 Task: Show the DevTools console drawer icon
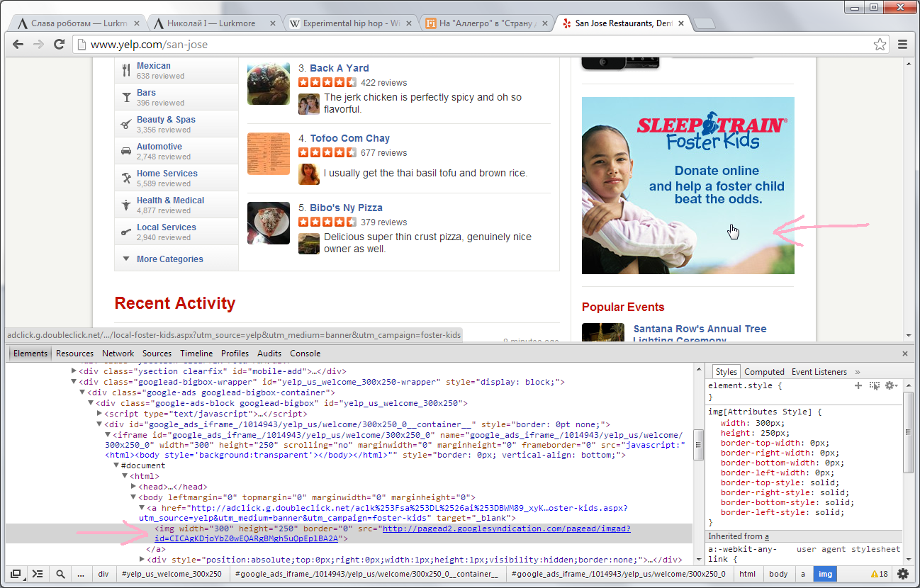click(x=38, y=574)
